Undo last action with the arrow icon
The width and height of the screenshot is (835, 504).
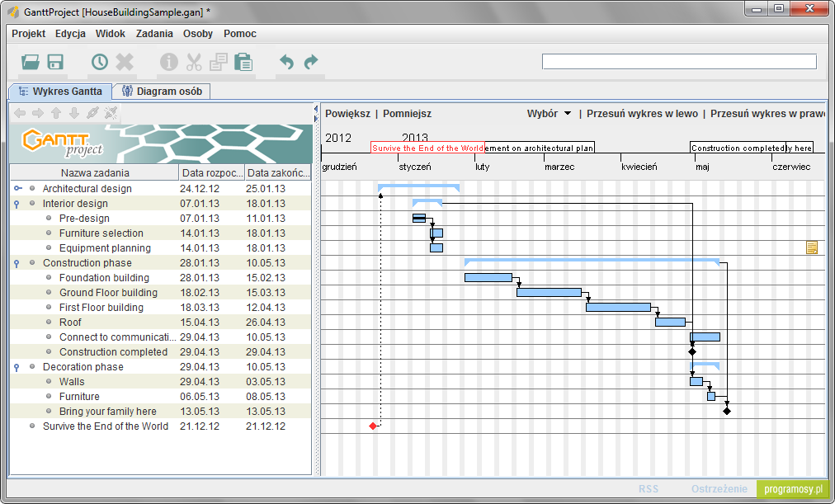(286, 62)
